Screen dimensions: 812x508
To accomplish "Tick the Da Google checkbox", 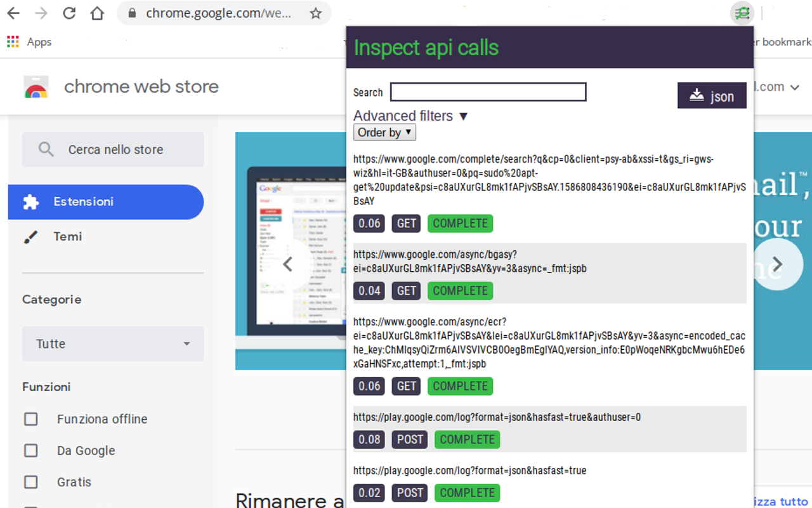I will [30, 451].
